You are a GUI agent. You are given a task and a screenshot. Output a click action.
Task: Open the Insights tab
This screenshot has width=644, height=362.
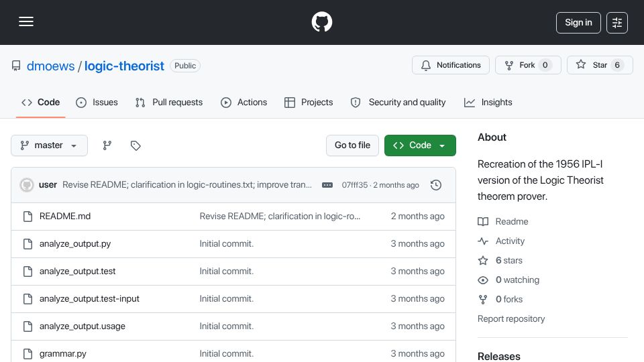[488, 102]
